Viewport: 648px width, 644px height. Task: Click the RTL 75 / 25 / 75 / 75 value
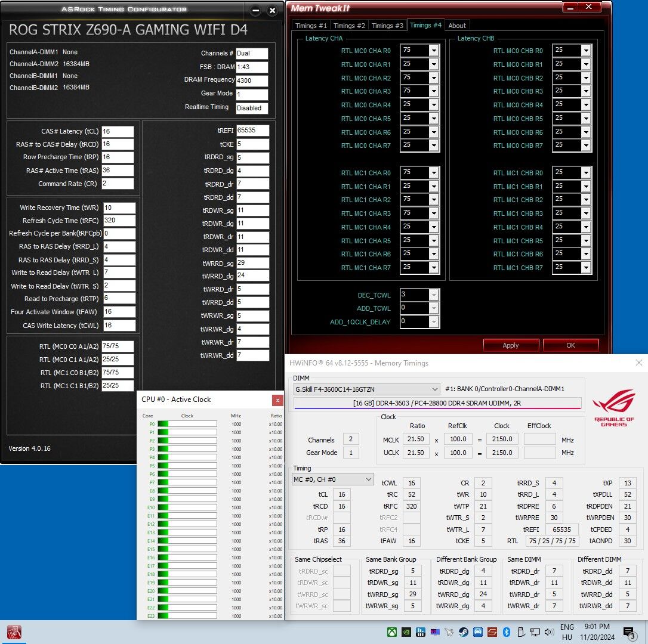coord(552,541)
